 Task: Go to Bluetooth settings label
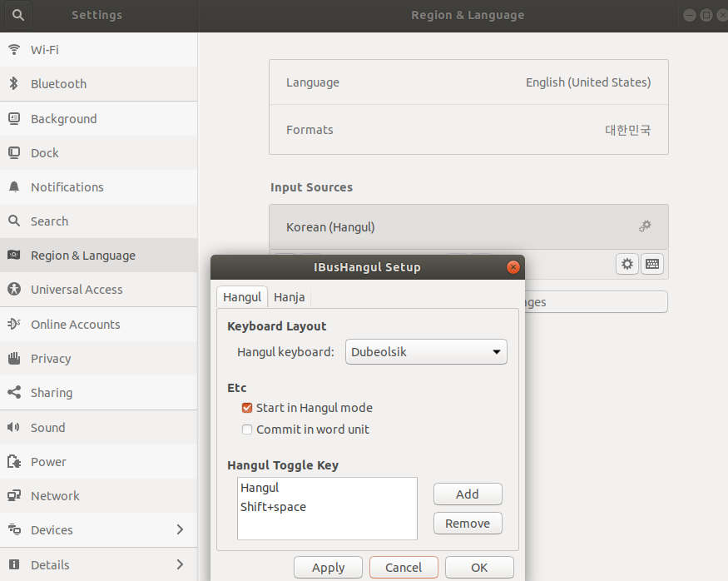pyautogui.click(x=58, y=84)
